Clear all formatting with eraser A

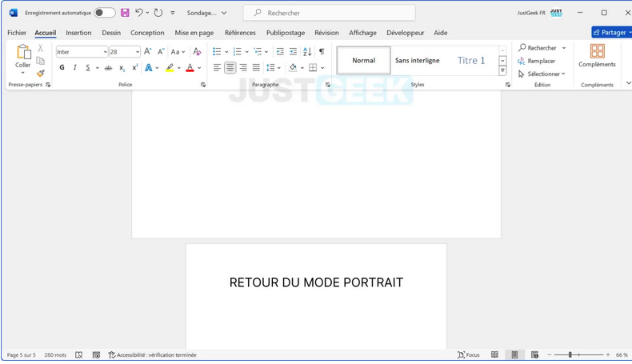pyautogui.click(x=197, y=51)
